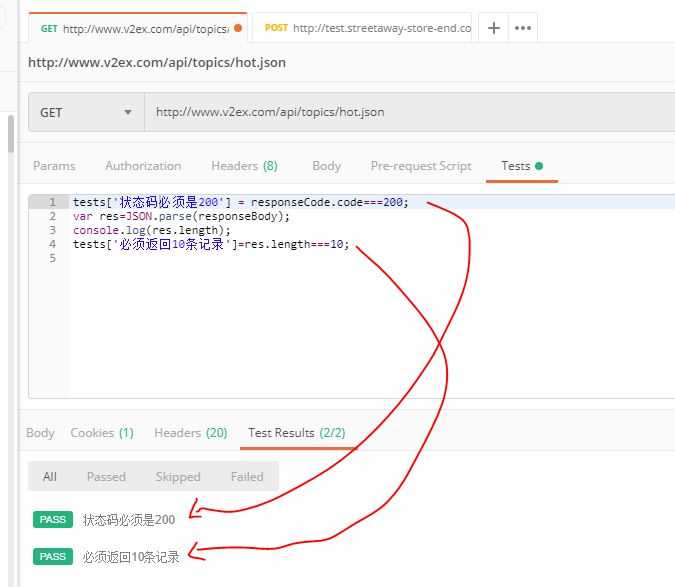
Task: Switch to the GET v2ex topics request tab
Action: [138, 28]
